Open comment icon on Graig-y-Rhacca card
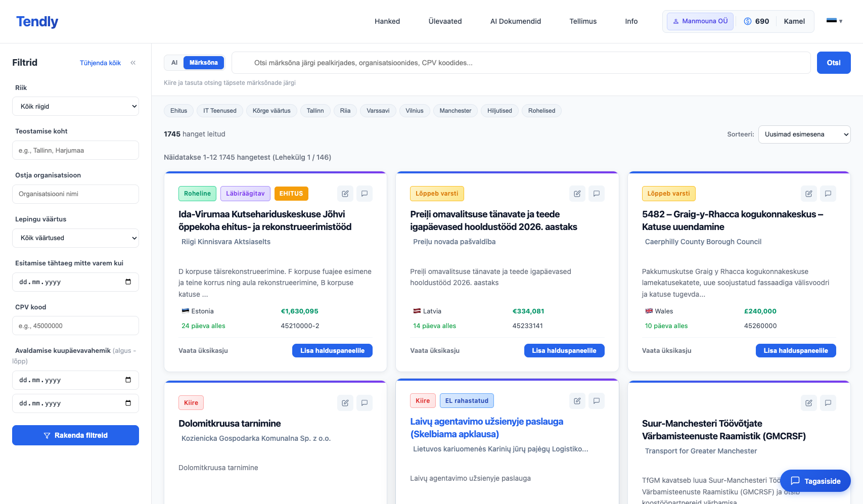863x504 pixels. 828,194
